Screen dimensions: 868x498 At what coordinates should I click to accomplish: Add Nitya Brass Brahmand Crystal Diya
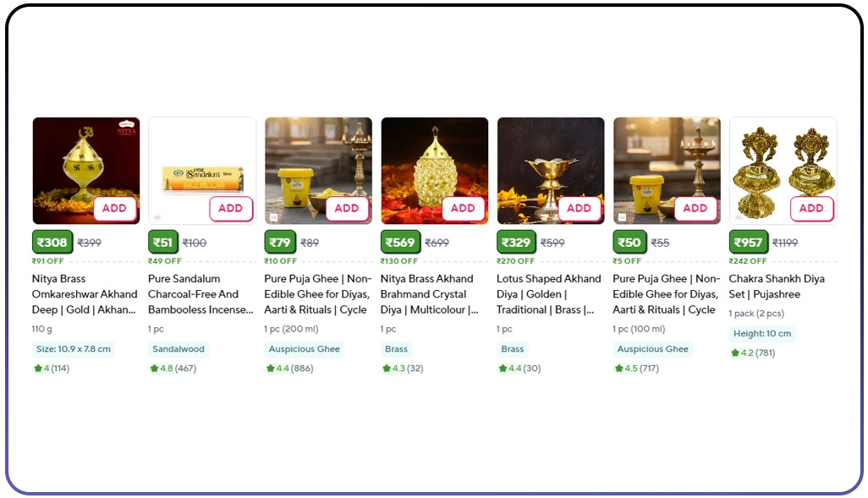click(x=463, y=208)
